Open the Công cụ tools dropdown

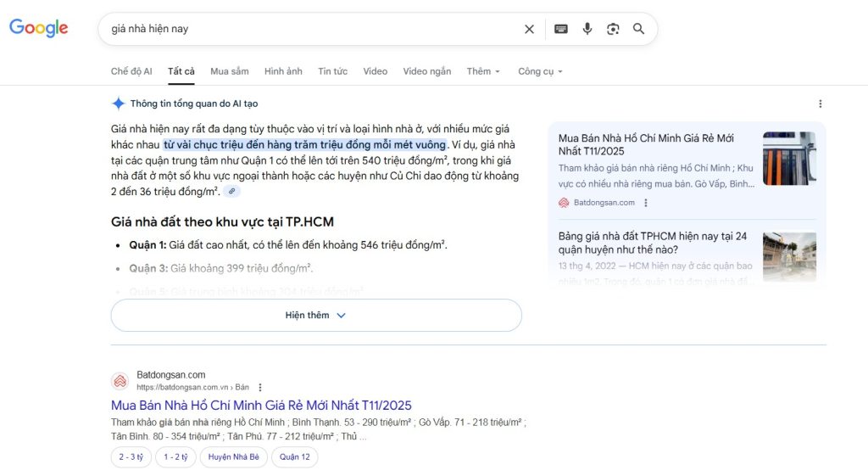(x=540, y=71)
